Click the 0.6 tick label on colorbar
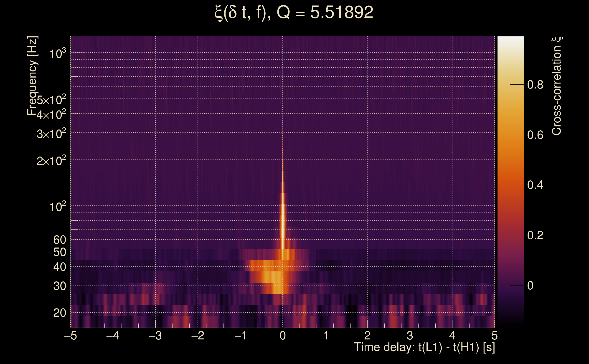 pos(535,135)
